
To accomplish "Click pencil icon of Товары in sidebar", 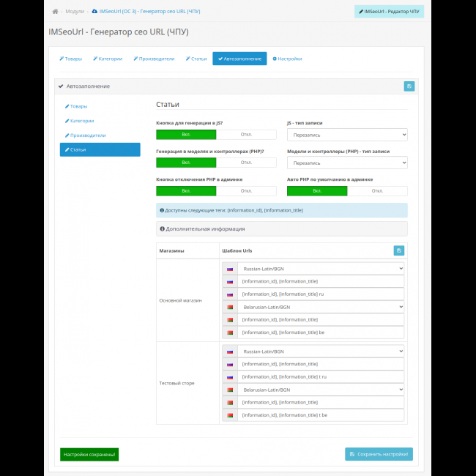I will 67,106.
